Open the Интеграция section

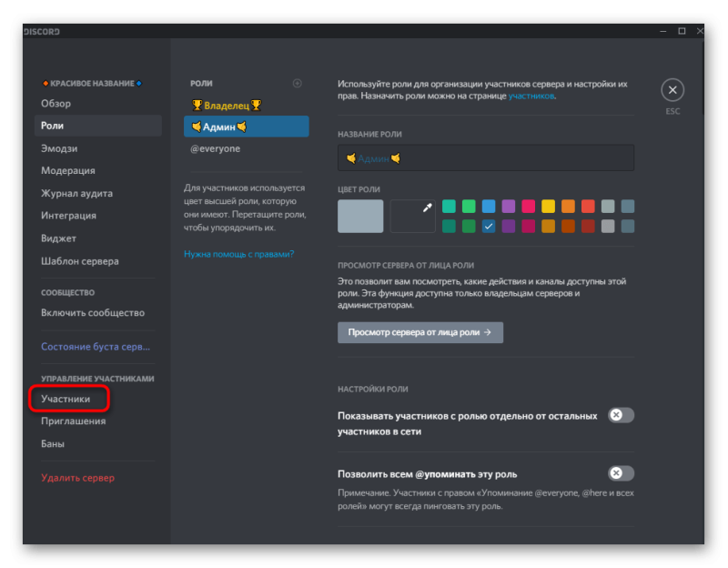coord(98,216)
